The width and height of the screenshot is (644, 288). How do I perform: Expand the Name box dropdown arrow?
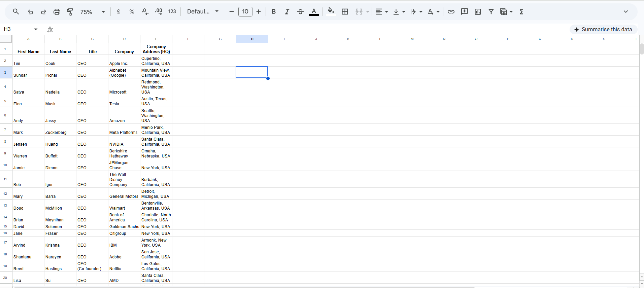pyautogui.click(x=36, y=29)
